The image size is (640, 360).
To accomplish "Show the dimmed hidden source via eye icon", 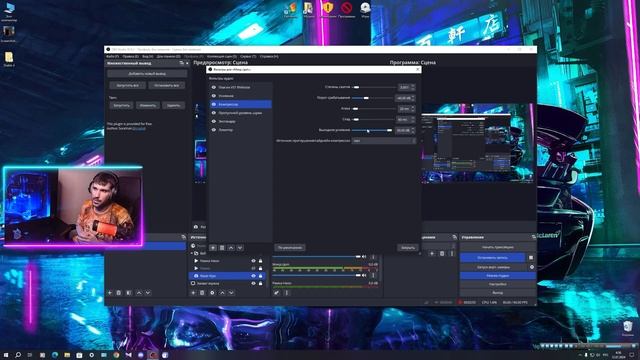I will [x=253, y=268].
